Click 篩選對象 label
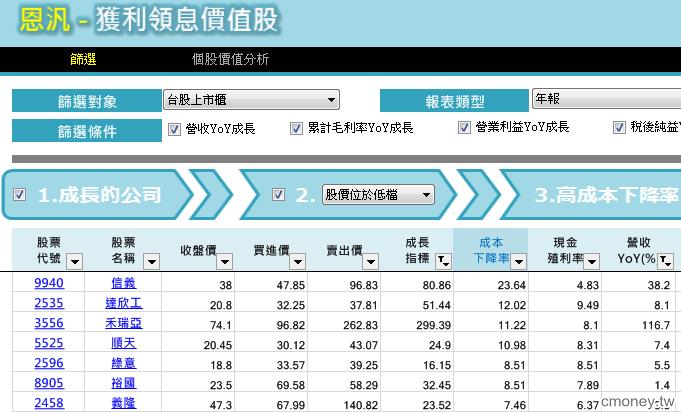Screen dimensions: 681x412 [x=87, y=101]
